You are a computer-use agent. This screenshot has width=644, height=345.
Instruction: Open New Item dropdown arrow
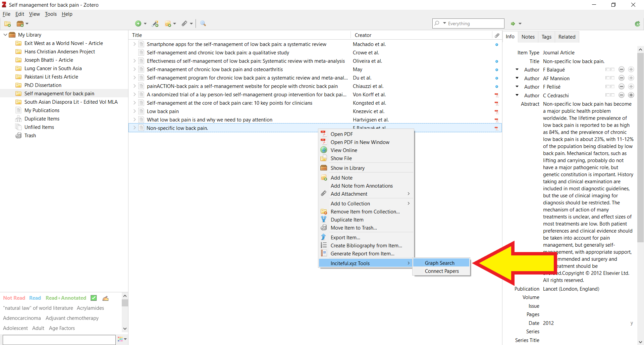[145, 23]
